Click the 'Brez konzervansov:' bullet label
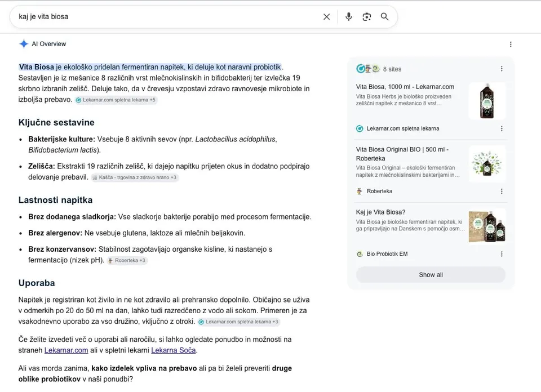The height and width of the screenshot is (392, 541). [62, 250]
